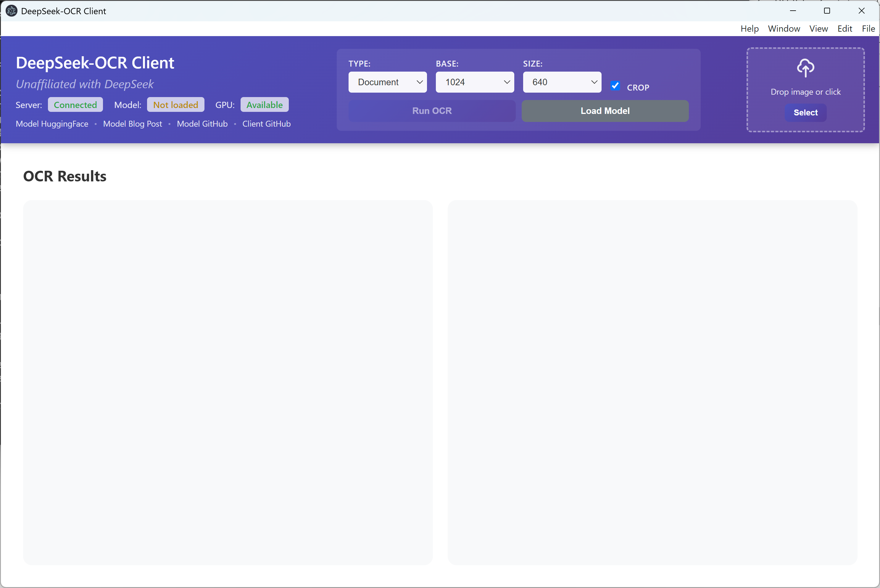Click the DeepSeek-OCR app icon in title bar
880x588 pixels.
pyautogui.click(x=12, y=11)
